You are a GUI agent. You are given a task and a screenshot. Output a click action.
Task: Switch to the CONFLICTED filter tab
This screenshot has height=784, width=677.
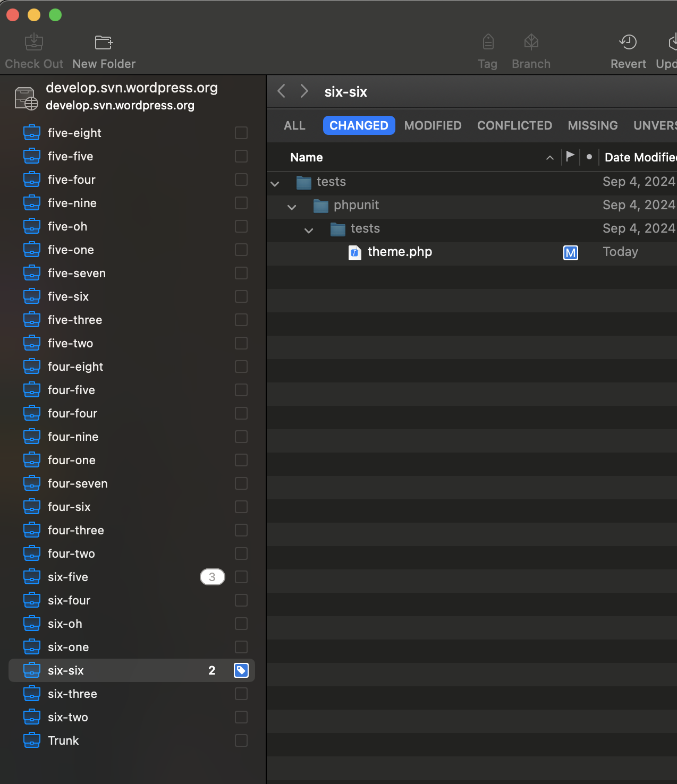click(514, 125)
